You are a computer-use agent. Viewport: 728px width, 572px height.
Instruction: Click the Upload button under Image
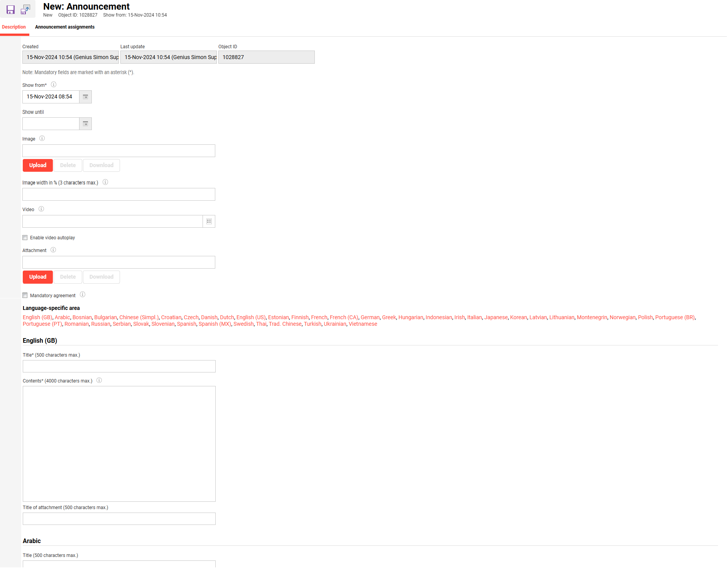point(38,165)
